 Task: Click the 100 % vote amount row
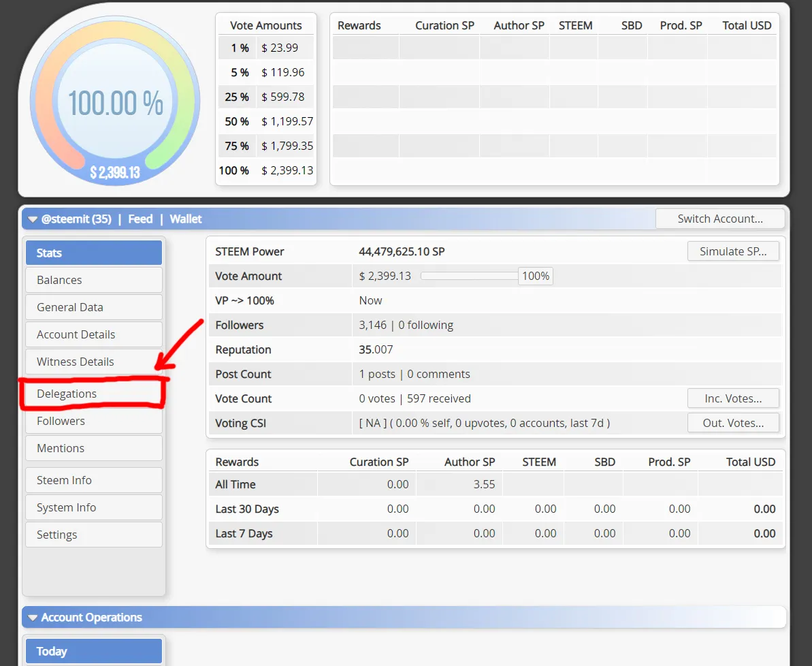(x=266, y=170)
